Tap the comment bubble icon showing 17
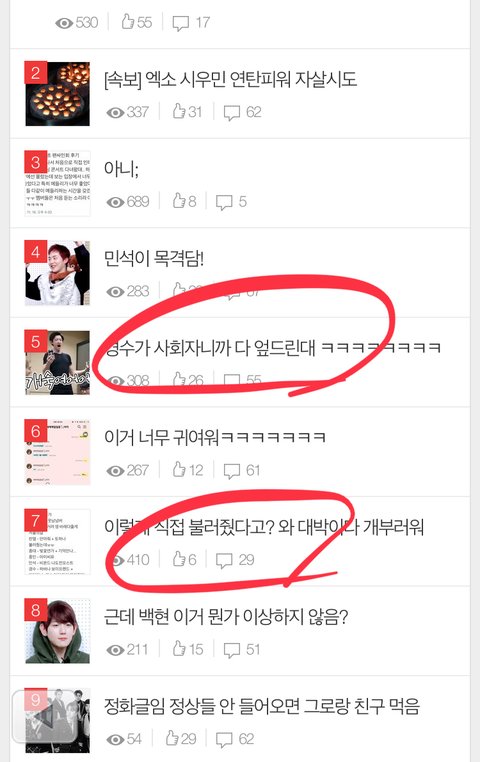The width and height of the screenshot is (480, 762). (x=181, y=23)
